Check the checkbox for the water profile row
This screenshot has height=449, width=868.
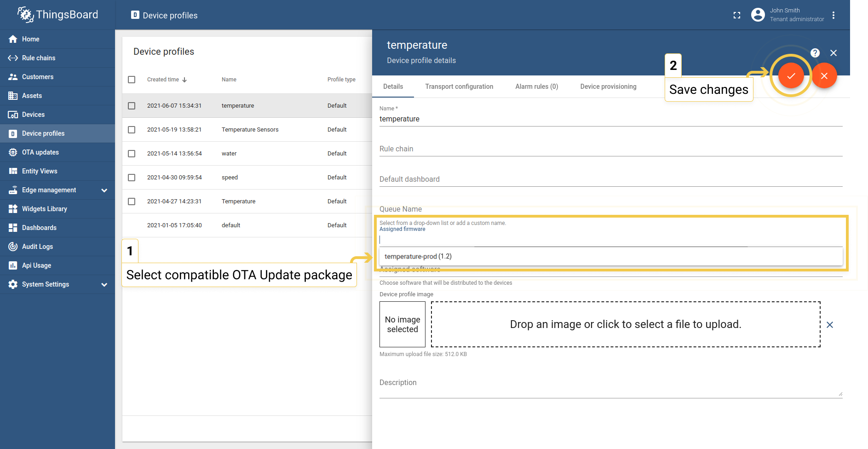[x=132, y=153]
